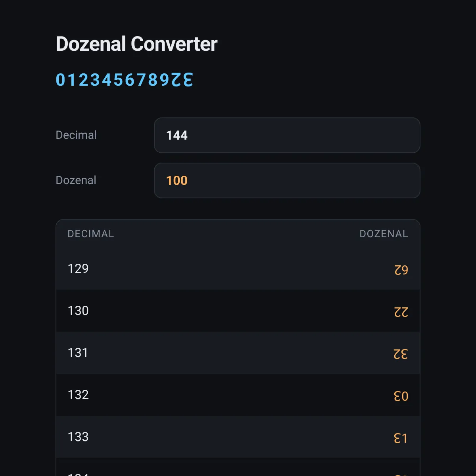
Task: Click the DOZENAL column header
Action: click(x=384, y=234)
